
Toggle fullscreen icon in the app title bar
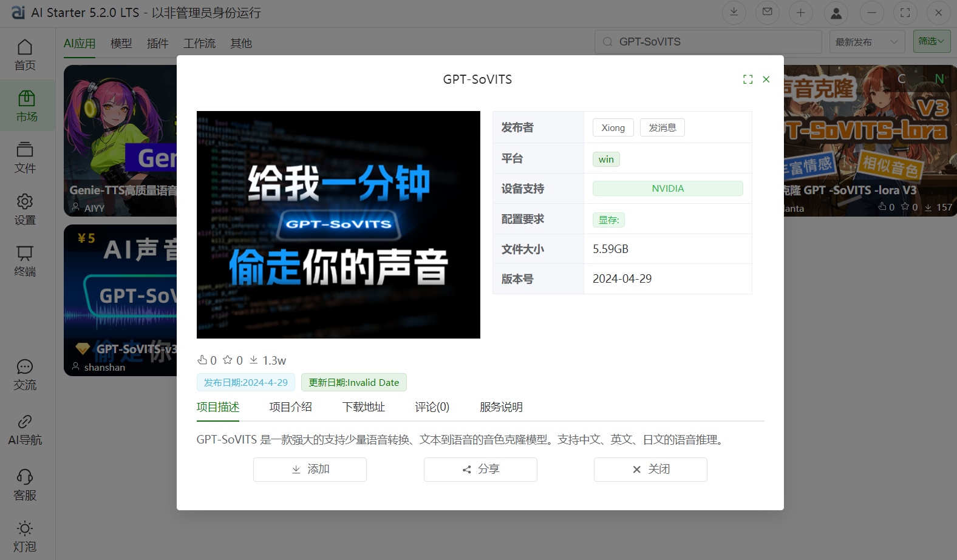[x=905, y=12]
